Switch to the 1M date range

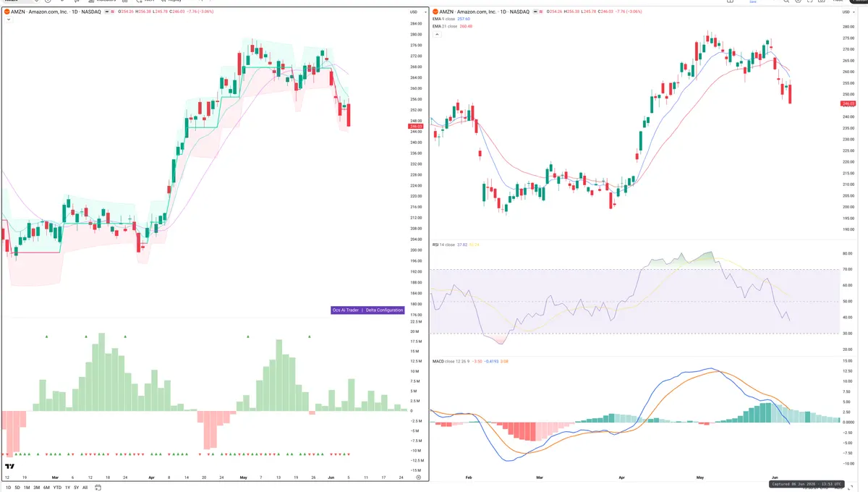pyautogui.click(x=27, y=488)
